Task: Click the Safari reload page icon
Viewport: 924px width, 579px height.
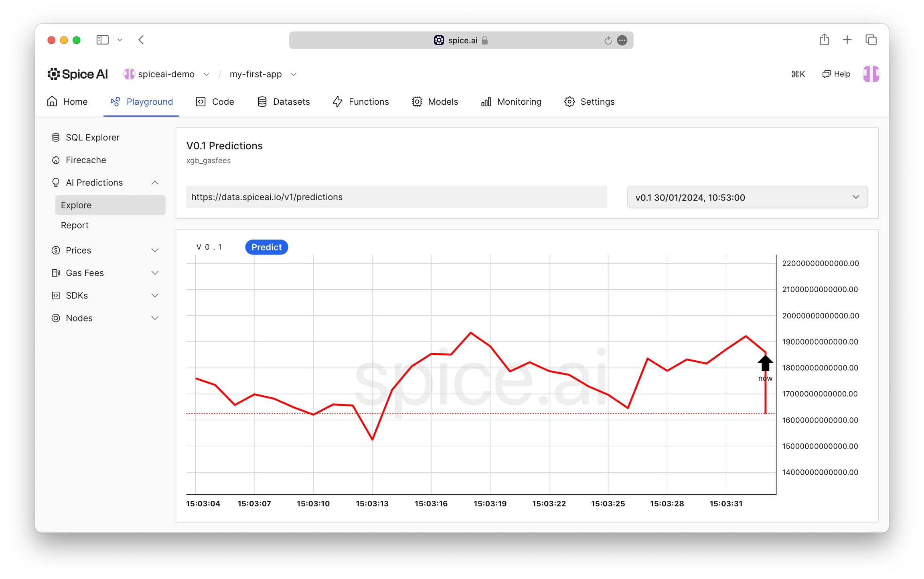Action: tap(608, 40)
